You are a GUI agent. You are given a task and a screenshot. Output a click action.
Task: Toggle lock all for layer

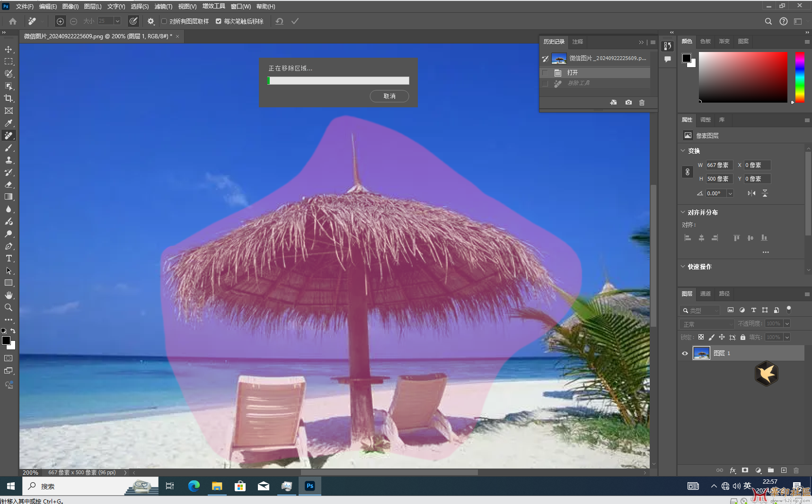[x=743, y=337]
